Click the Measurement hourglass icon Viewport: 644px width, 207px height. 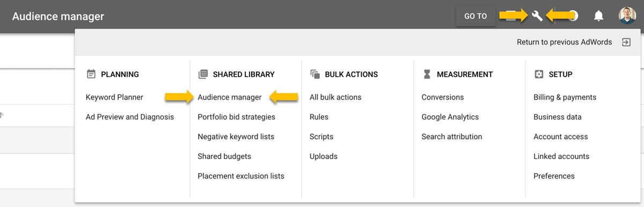point(427,74)
